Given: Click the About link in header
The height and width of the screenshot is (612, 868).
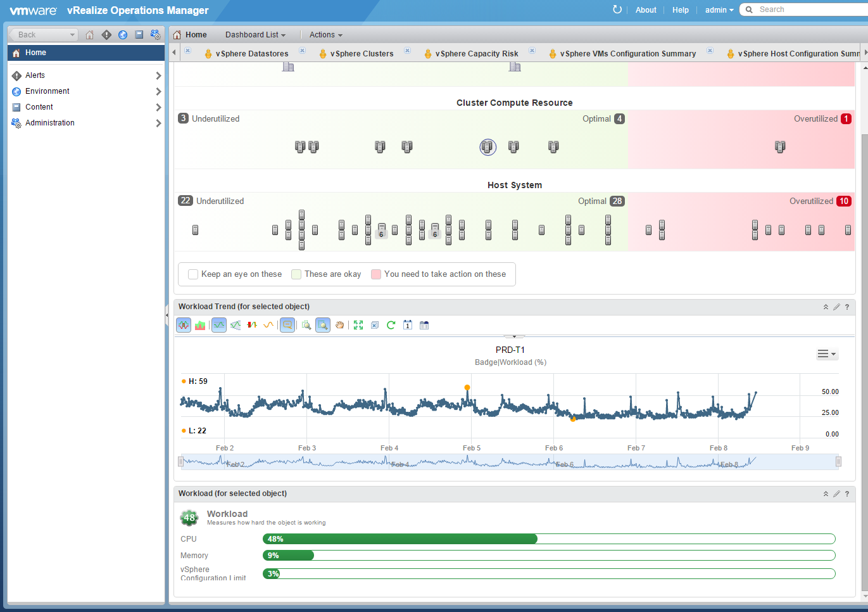Looking at the screenshot, I should point(646,10).
